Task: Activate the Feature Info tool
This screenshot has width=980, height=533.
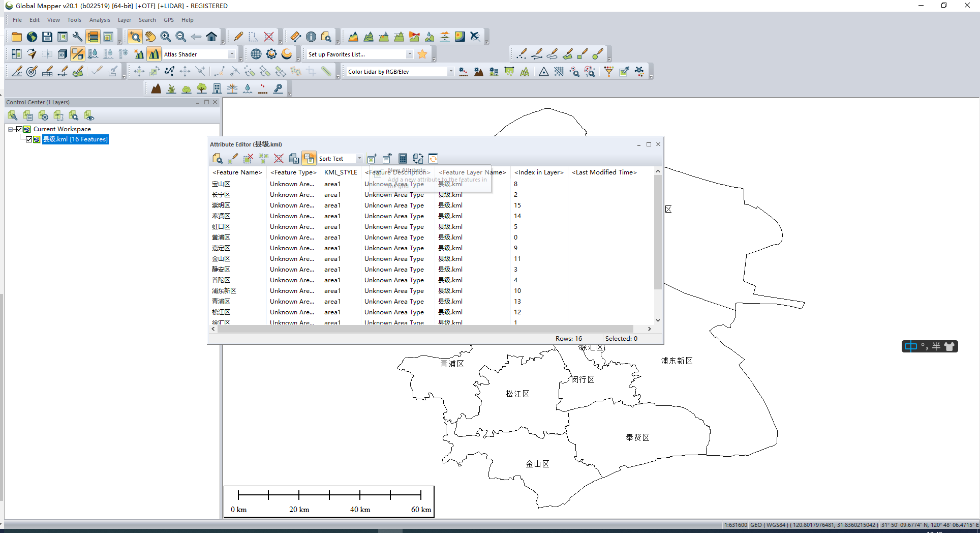Action: pyautogui.click(x=311, y=37)
